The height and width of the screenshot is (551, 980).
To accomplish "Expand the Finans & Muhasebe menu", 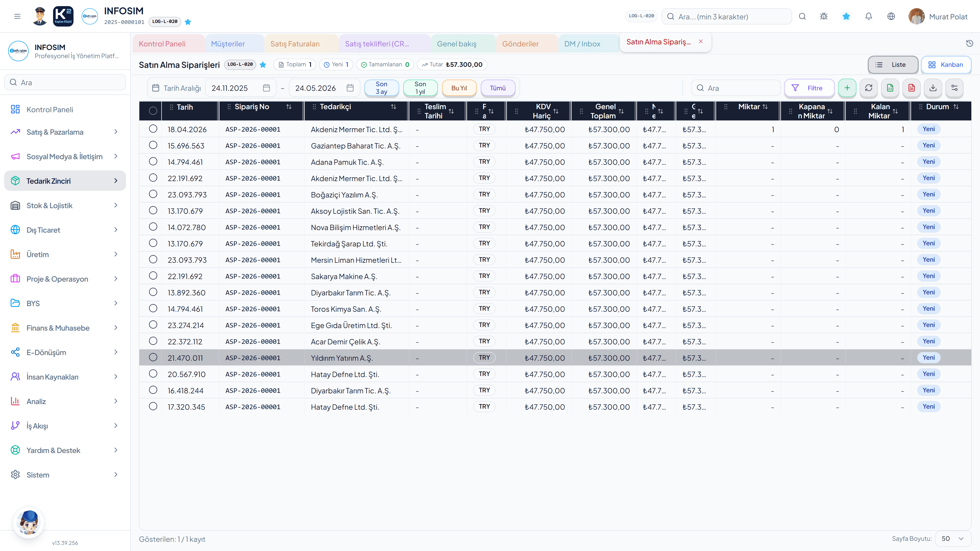I will 65,328.
